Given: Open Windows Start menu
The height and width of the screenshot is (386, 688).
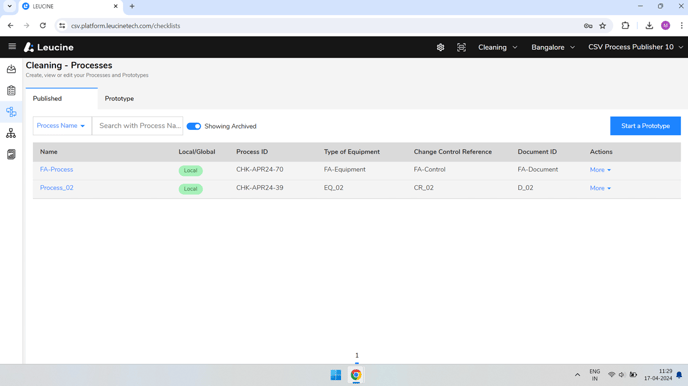Looking at the screenshot, I should coord(336,375).
